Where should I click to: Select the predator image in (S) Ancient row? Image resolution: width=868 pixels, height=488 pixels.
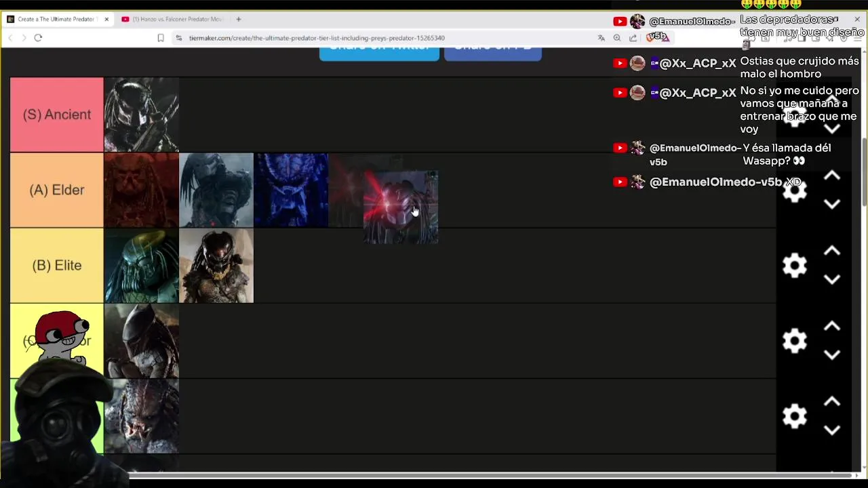pyautogui.click(x=142, y=115)
